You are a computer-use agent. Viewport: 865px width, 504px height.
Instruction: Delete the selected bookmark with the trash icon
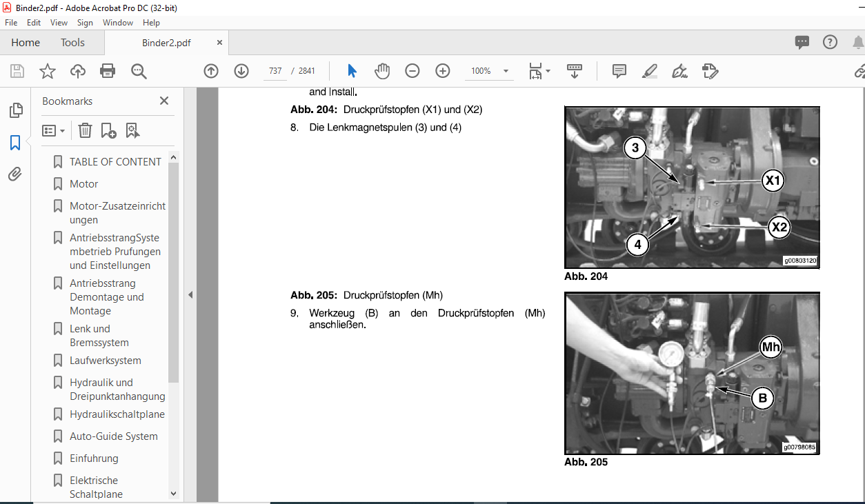(x=84, y=130)
